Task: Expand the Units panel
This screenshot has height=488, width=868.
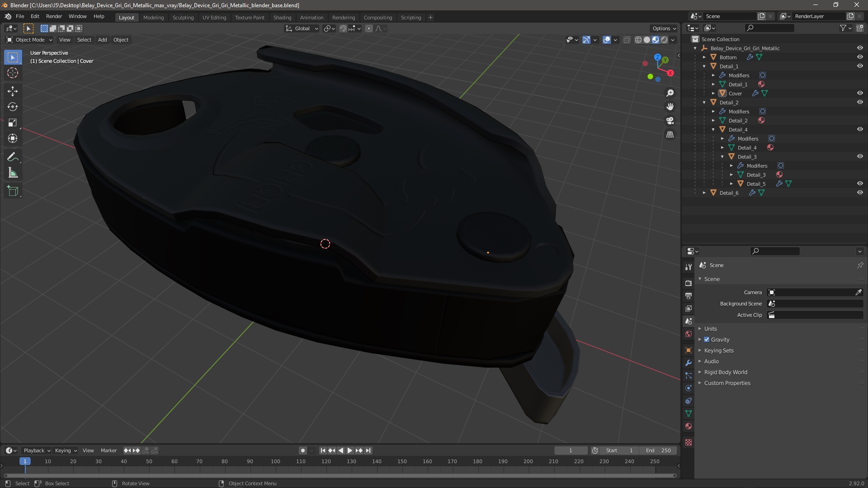Action: click(x=710, y=328)
